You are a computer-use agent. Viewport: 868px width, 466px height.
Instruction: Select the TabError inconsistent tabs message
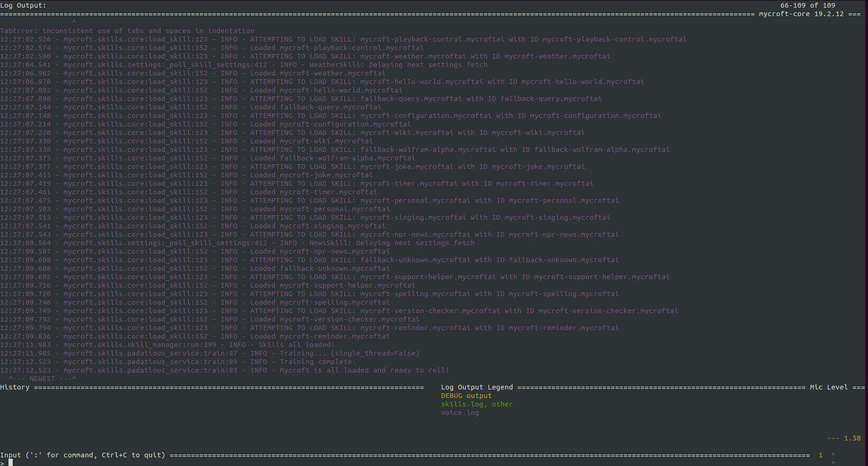pyautogui.click(x=127, y=30)
